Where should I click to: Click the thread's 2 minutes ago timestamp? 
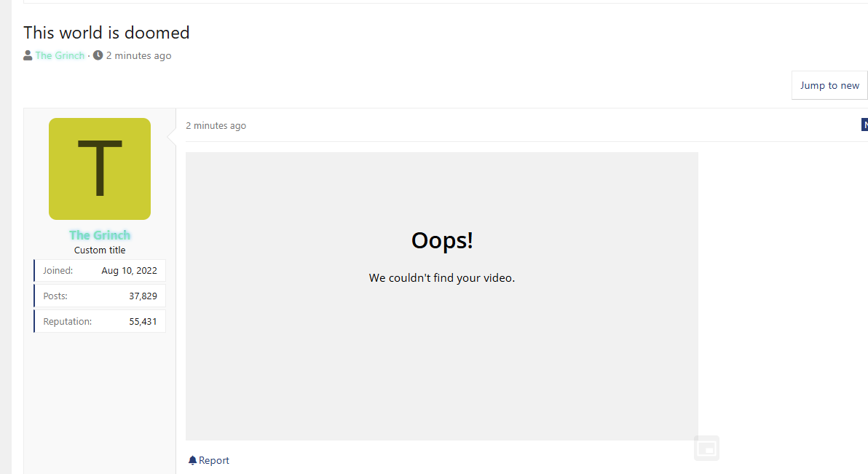[138, 55]
